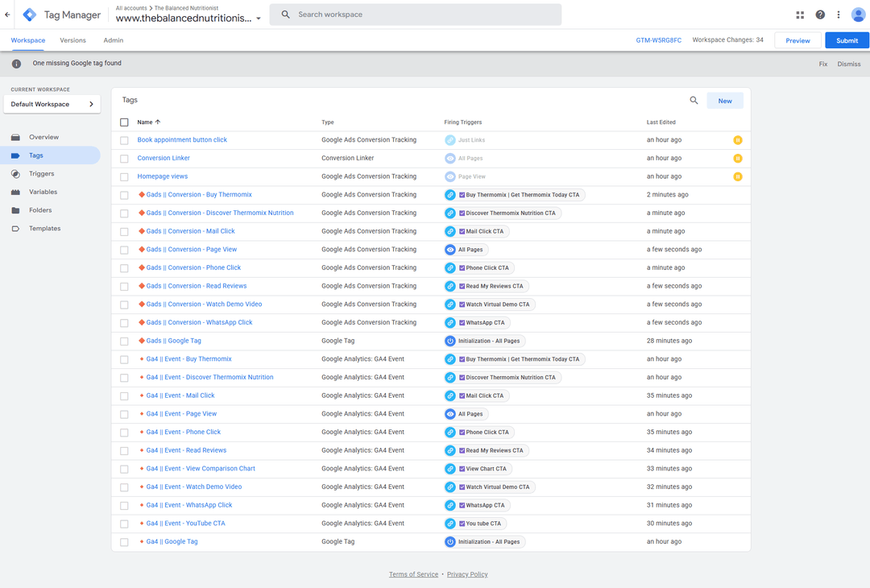The width and height of the screenshot is (870, 588).
Task: Click the Phone Click CTA trigger on the Ga4 row
Action: [479, 432]
